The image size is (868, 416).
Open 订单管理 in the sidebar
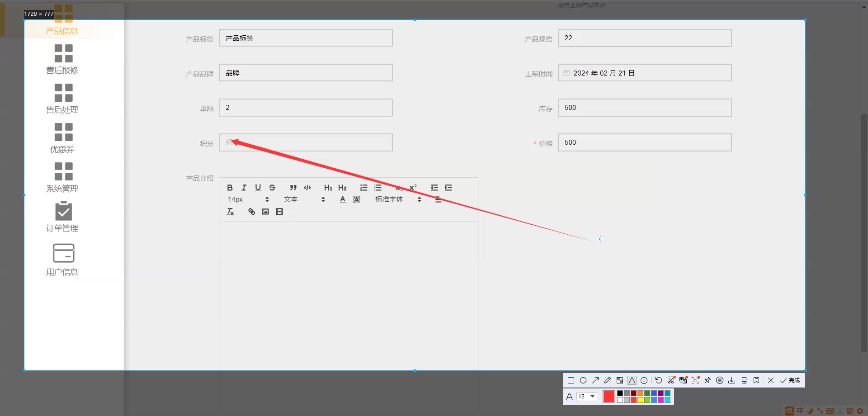point(63,217)
